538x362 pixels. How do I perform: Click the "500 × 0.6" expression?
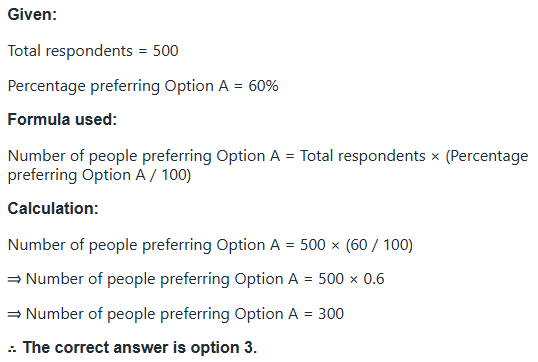click(x=351, y=279)
